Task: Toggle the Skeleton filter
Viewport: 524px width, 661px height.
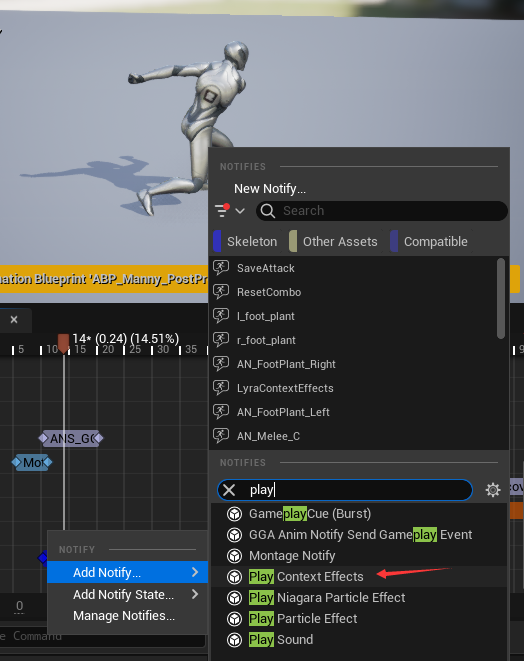Action: coord(246,242)
